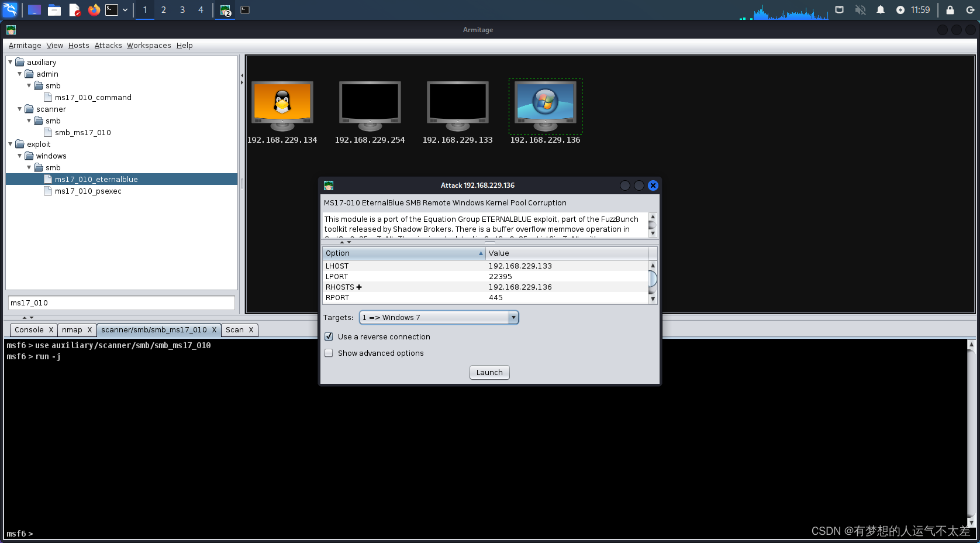The image size is (980, 543).
Task: Open the Attacks menu
Action: click(x=108, y=46)
